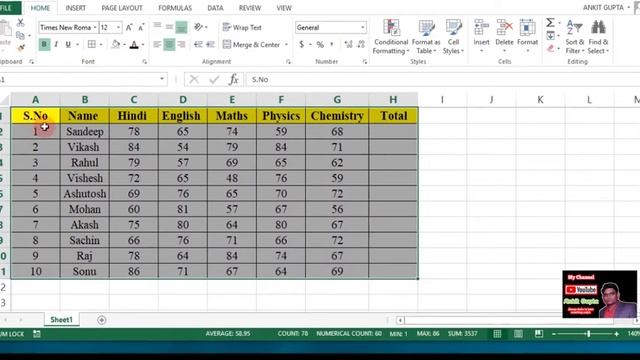This screenshot has height=360, width=640.
Task: Click the Accounting dollar format icon
Action: click(x=302, y=44)
